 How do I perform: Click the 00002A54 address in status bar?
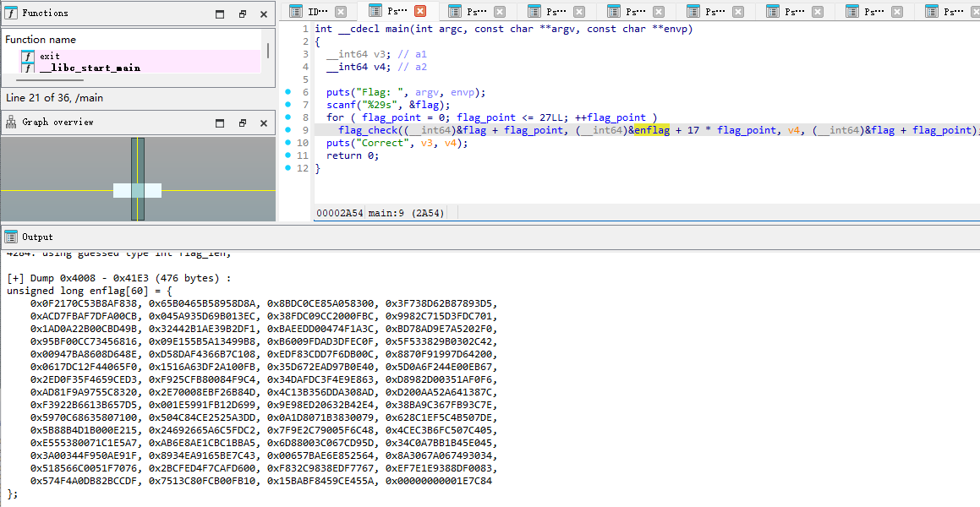point(340,213)
